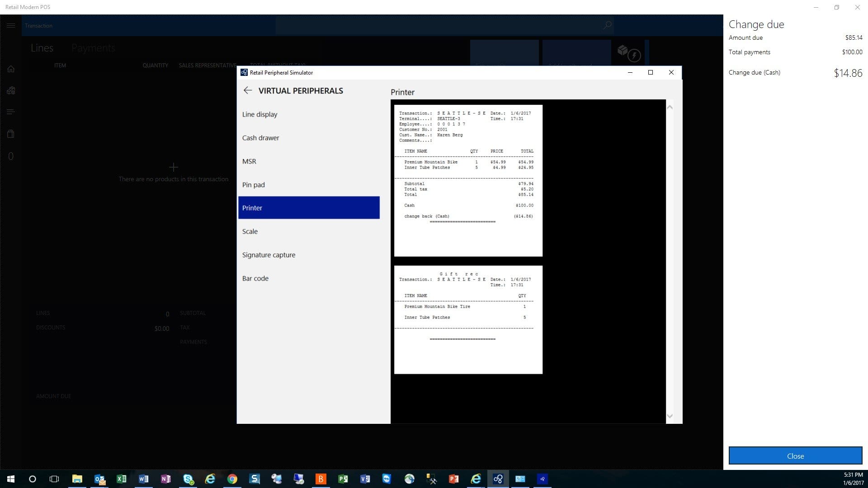Open the MSR peripheral page
The height and width of the screenshot is (488, 868).
249,161
